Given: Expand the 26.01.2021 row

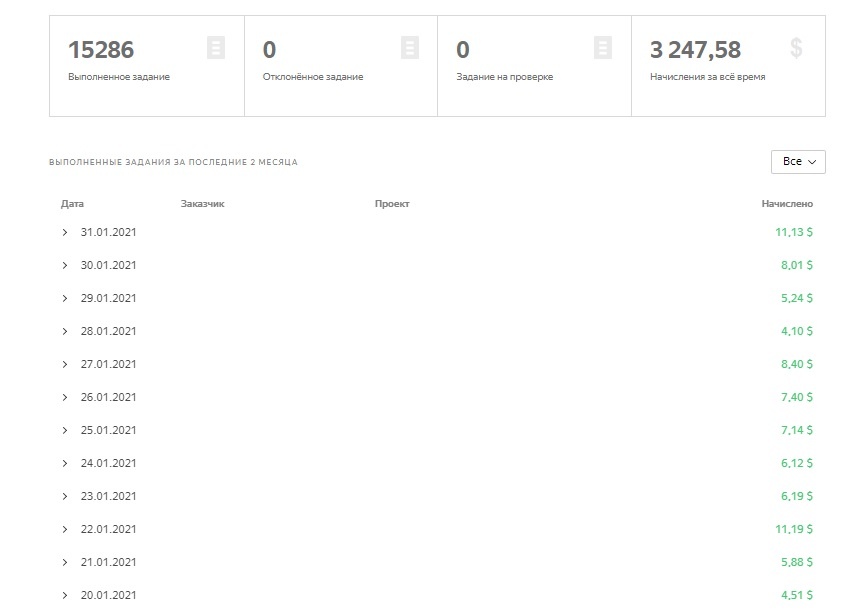Looking at the screenshot, I should coord(65,397).
